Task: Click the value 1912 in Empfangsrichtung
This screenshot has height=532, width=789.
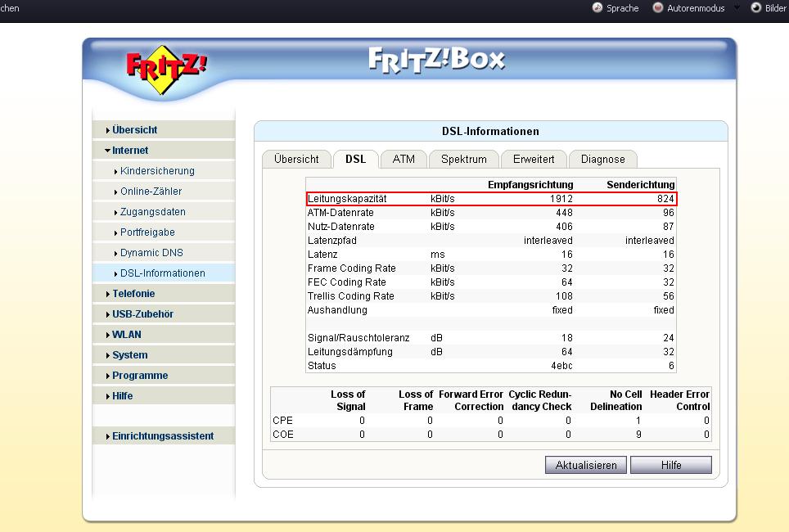Action: coord(561,199)
